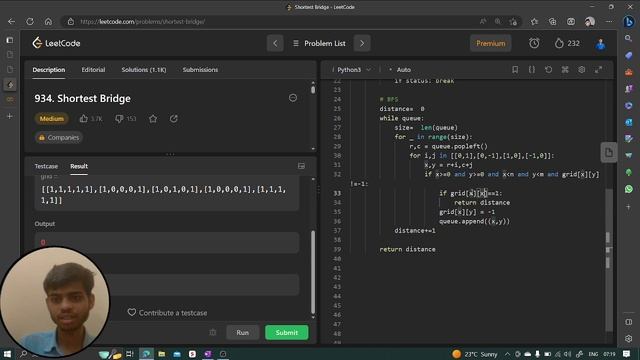Open editor shortcuts icon
Image resolution: width=640 pixels, height=360 pixels.
pos(565,70)
